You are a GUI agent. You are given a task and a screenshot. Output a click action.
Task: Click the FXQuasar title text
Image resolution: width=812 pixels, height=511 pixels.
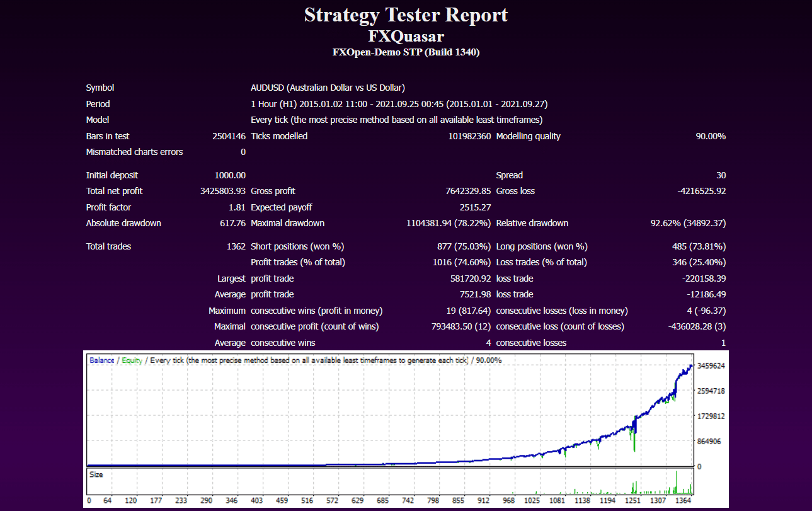click(406, 36)
